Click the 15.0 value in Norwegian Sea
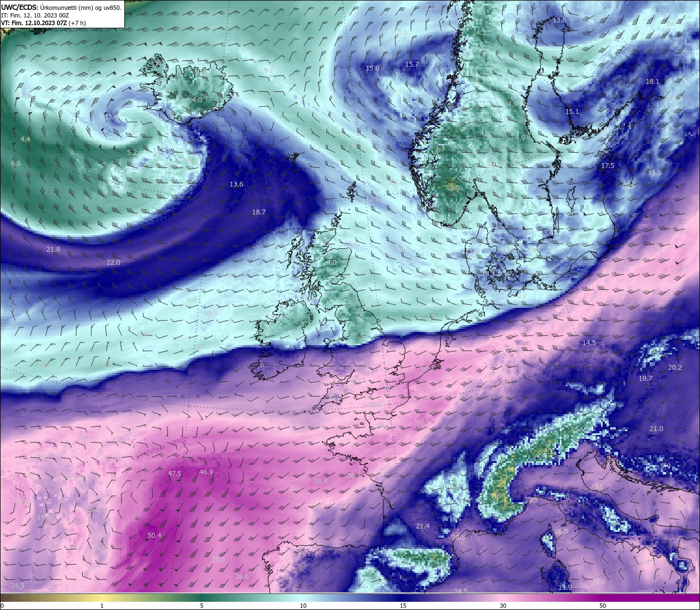The width and height of the screenshot is (700, 610). tap(372, 68)
